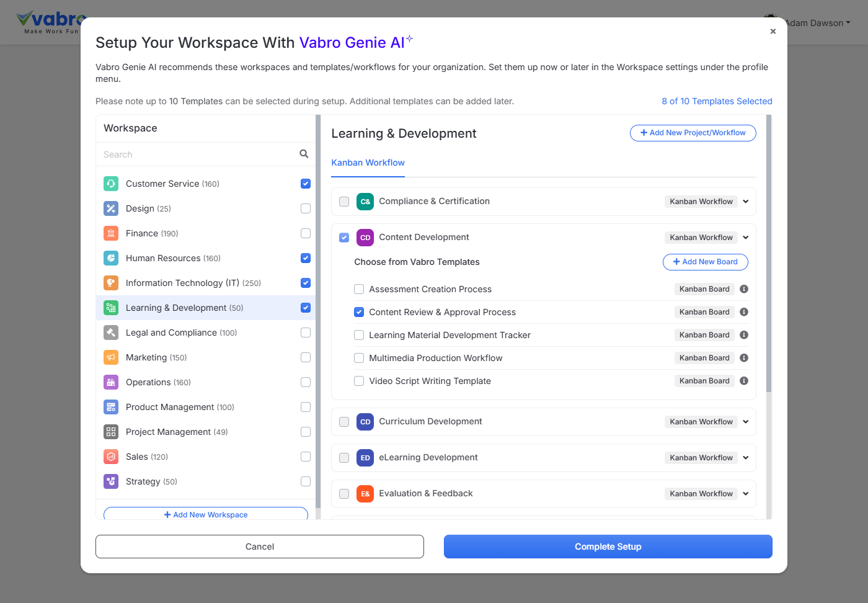This screenshot has width=868, height=603.
Task: Click the Learning & Development workspace icon
Action: coord(111,308)
